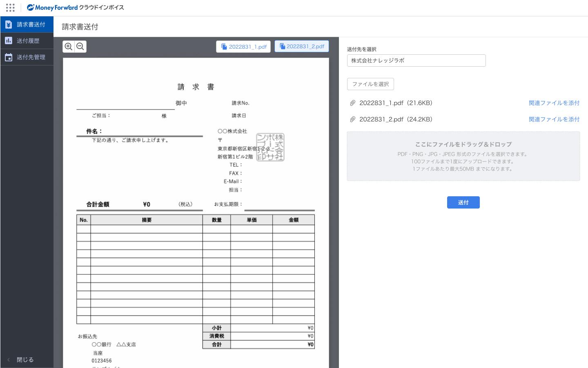The image size is (588, 368).
Task: Click the ファイルを選択 button
Action: [x=370, y=84]
